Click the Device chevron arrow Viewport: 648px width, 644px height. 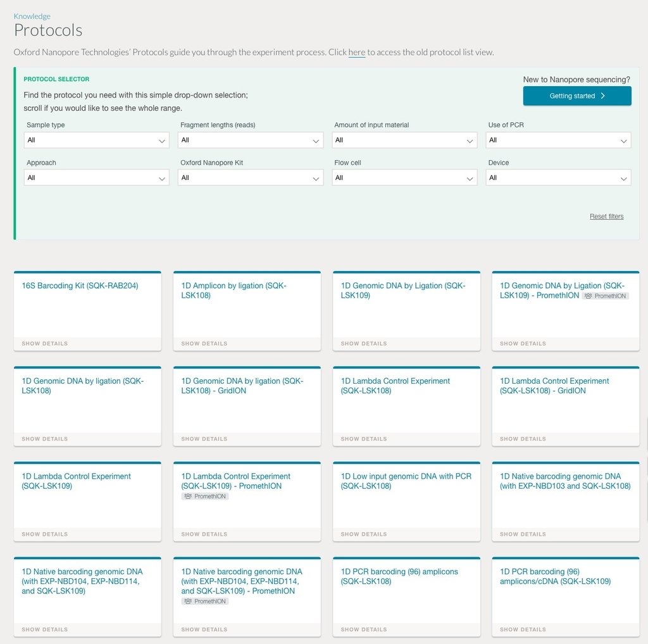[x=623, y=179]
